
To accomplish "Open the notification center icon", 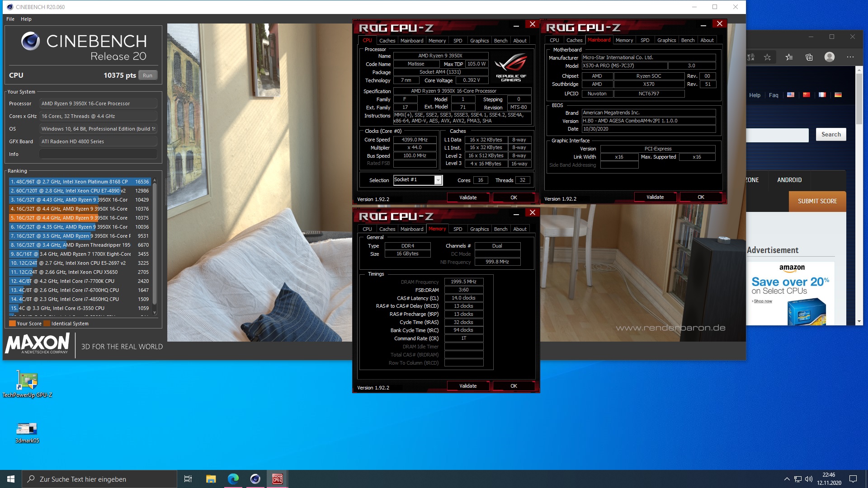I will (x=853, y=479).
